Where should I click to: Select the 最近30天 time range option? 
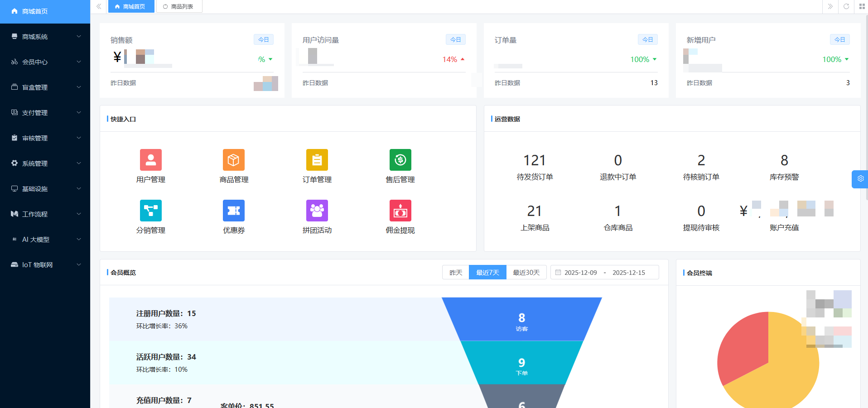(526, 273)
